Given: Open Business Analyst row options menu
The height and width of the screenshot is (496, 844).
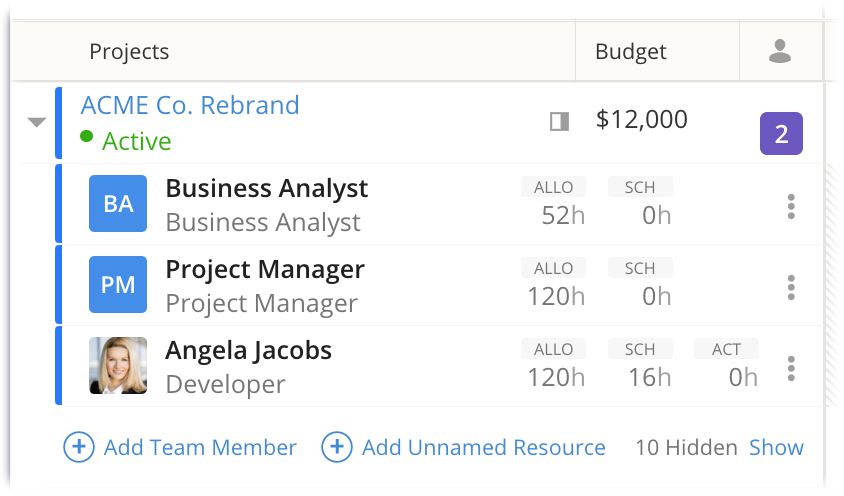Looking at the screenshot, I should 791,206.
